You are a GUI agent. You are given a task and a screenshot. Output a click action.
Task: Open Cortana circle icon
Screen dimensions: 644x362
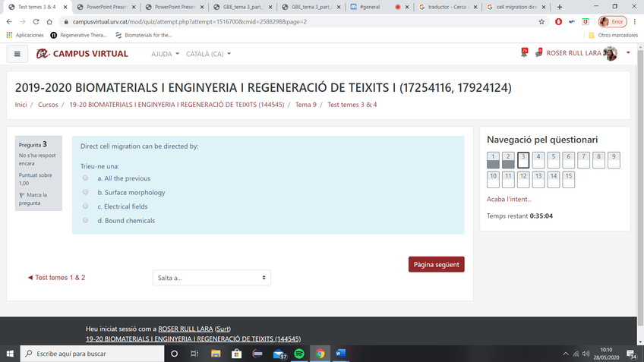point(174,354)
